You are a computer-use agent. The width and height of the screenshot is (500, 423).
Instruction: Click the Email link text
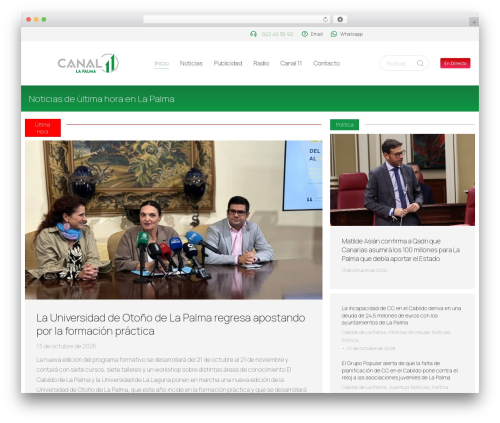pos(317,34)
